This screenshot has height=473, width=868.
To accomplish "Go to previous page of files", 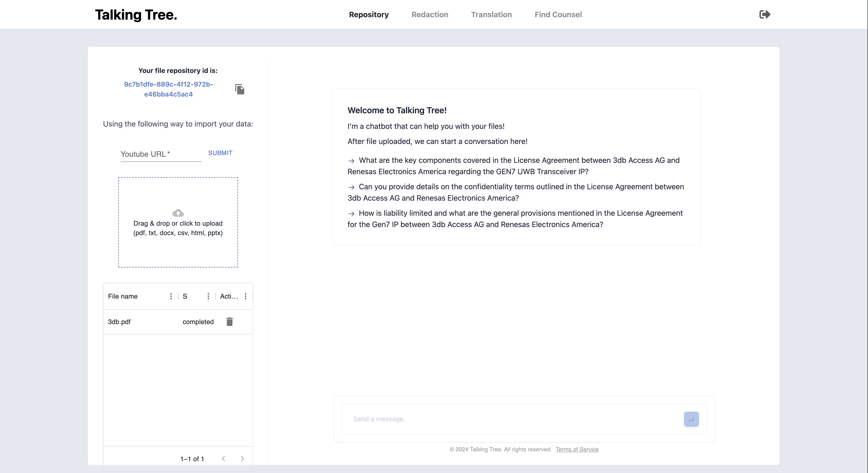I will [223, 459].
